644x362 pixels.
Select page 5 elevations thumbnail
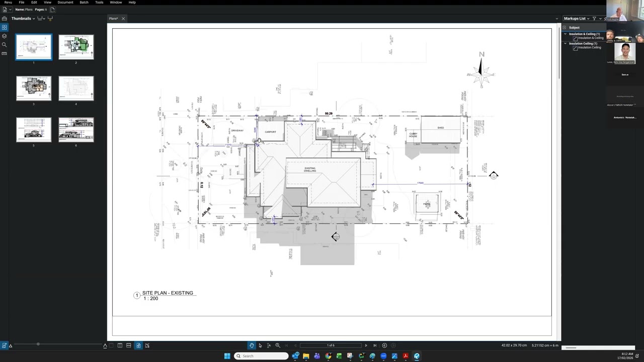coord(34,130)
